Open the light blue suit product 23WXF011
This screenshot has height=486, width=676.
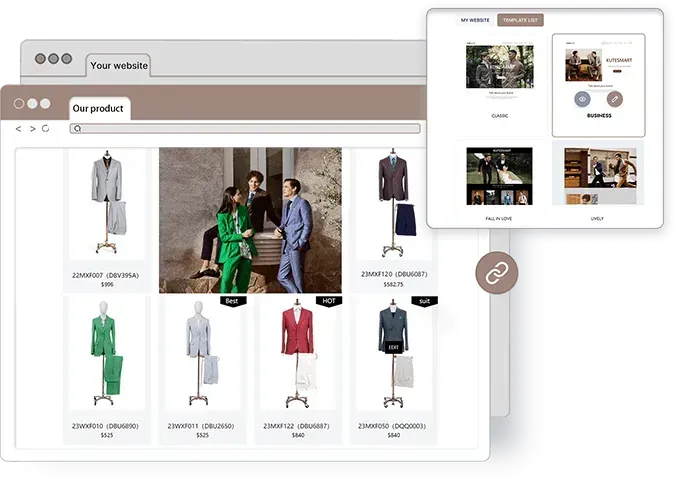click(x=203, y=370)
